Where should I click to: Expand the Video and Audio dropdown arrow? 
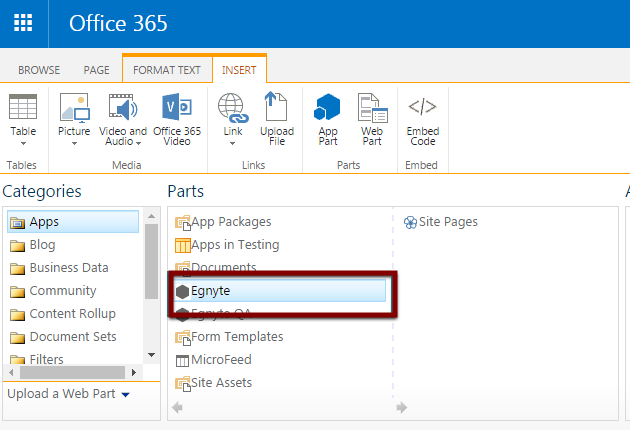(x=139, y=143)
